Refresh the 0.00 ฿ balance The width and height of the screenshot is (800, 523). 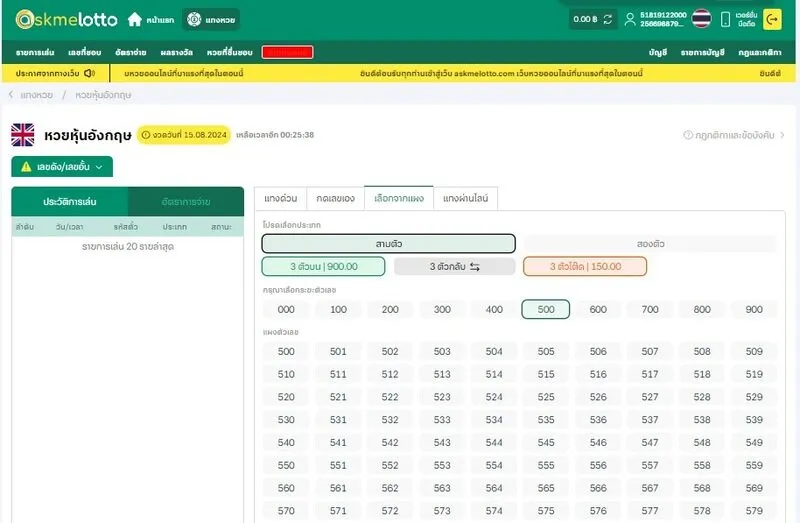[x=607, y=19]
